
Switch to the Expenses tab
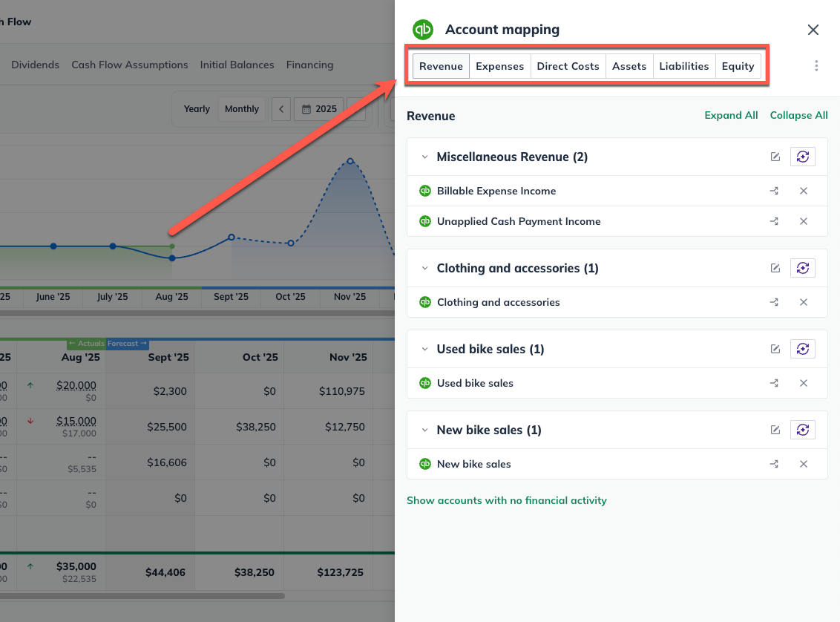coord(499,66)
